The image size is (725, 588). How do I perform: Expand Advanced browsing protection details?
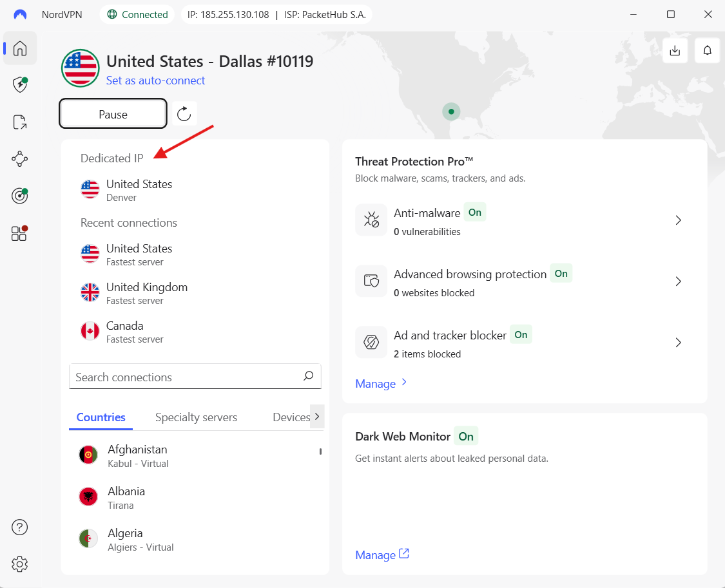tap(678, 281)
